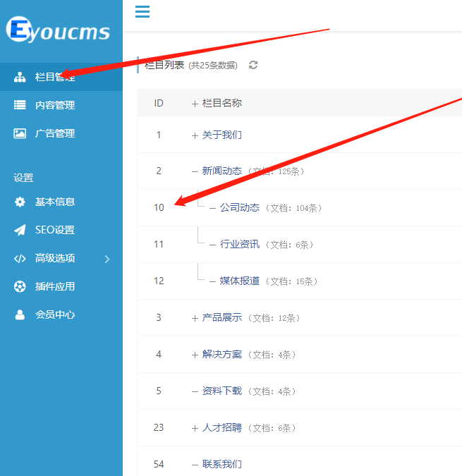Select the 媒体报道 sub-column
The image size is (462, 476).
click(239, 281)
